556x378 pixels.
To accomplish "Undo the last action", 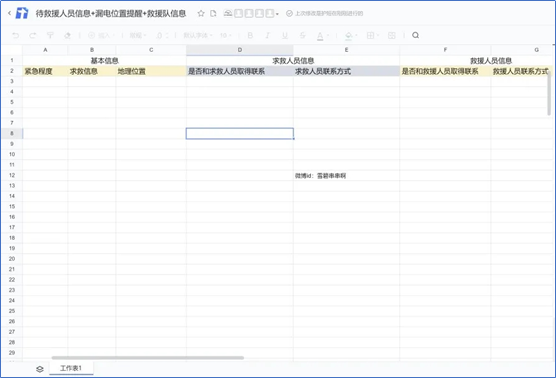I will click(15, 35).
